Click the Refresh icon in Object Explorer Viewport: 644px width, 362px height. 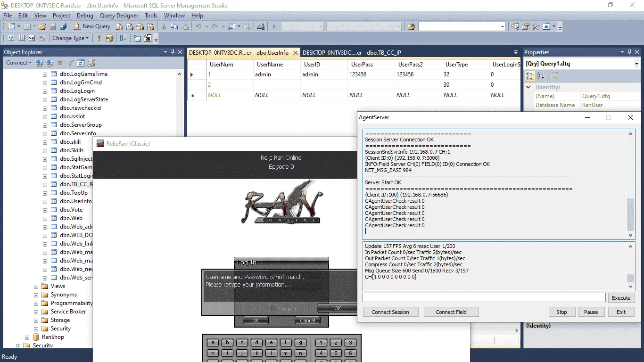coord(81,63)
